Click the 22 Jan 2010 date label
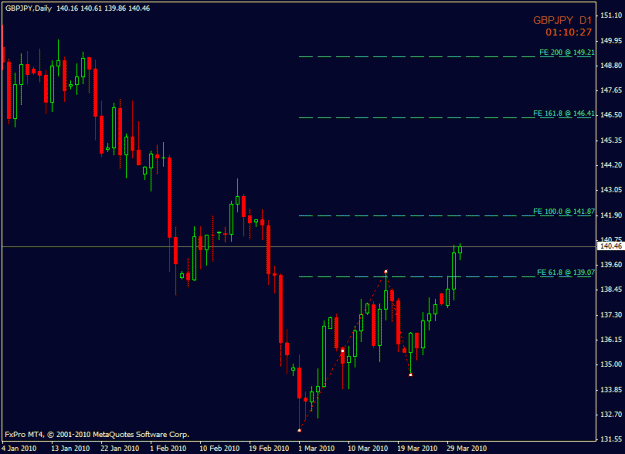Screen dimensions: 625x454 coord(120,448)
